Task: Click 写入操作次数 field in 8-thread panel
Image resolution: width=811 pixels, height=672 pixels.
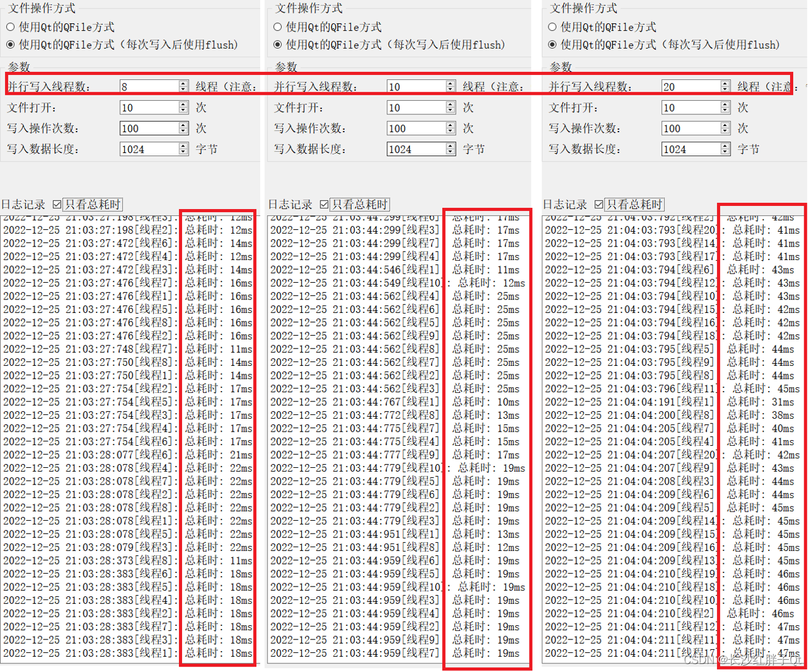Action: [x=149, y=128]
